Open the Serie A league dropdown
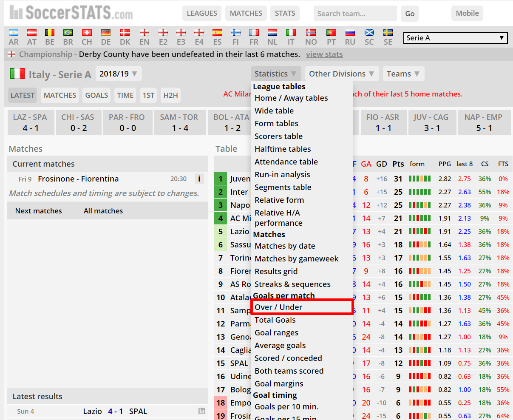Screen dimensions: 513x420 [456, 38]
